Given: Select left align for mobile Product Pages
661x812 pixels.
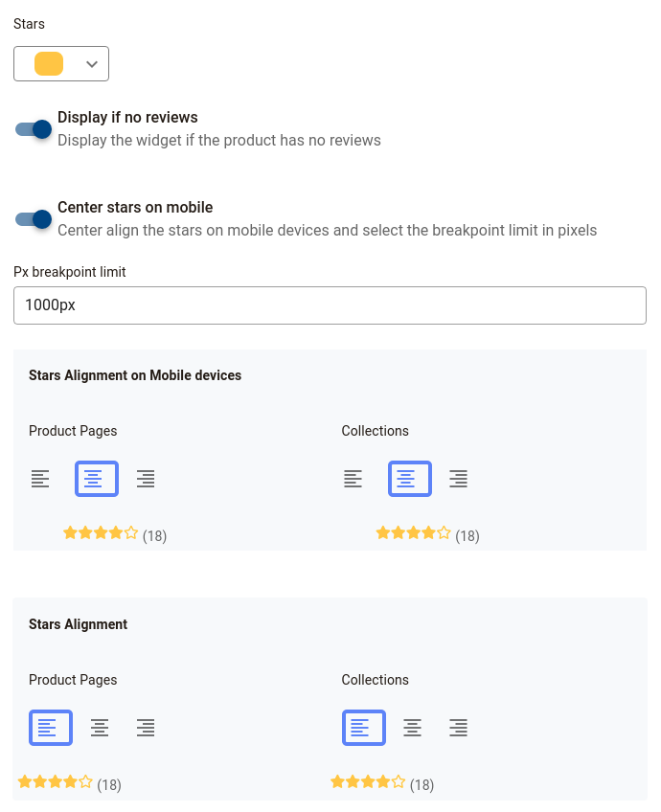Looking at the screenshot, I should 40,479.
